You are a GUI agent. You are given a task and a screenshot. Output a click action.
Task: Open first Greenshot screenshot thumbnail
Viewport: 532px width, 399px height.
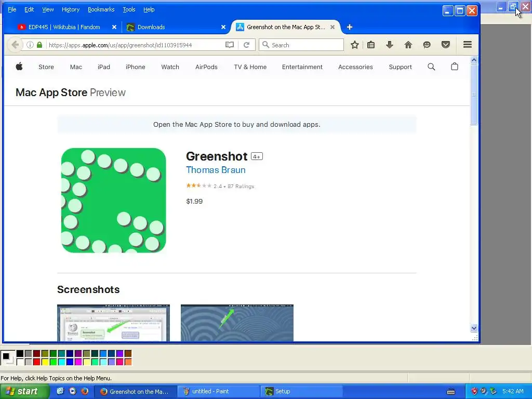113,323
